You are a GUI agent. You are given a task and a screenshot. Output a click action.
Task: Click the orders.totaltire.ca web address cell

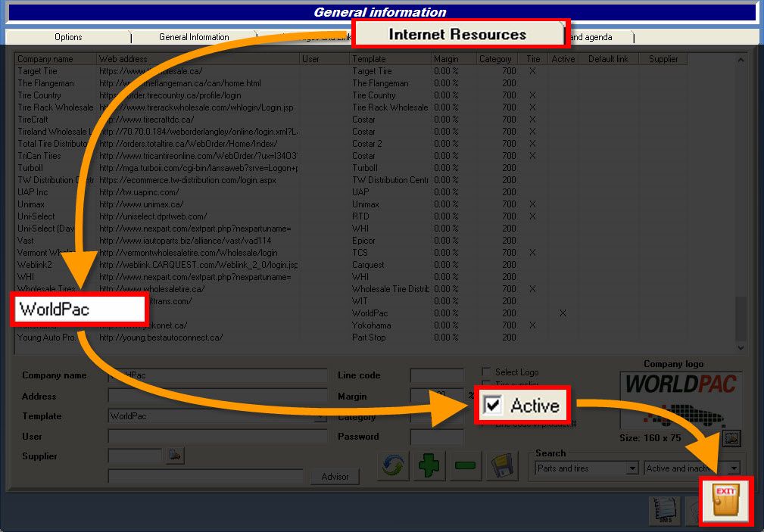(x=188, y=144)
